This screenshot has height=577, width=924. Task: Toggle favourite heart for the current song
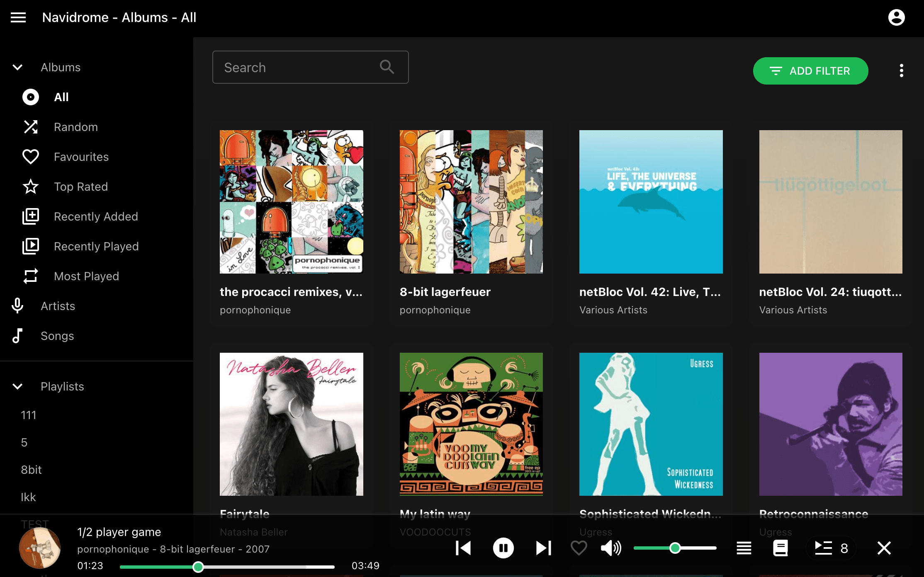[579, 548]
